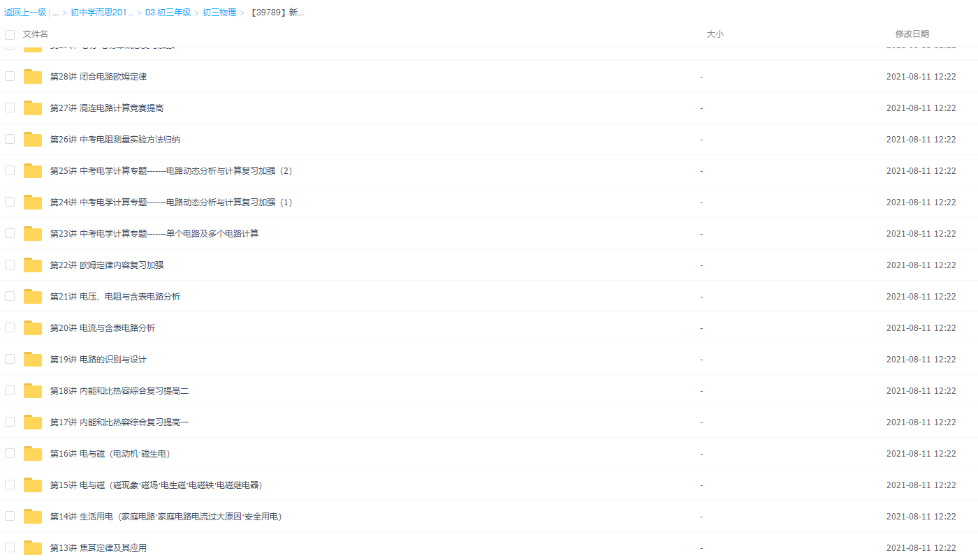Click the folder icon for 第27讲 混连电路计算竞赛提高
This screenshot has width=978, height=560.
pos(33,108)
